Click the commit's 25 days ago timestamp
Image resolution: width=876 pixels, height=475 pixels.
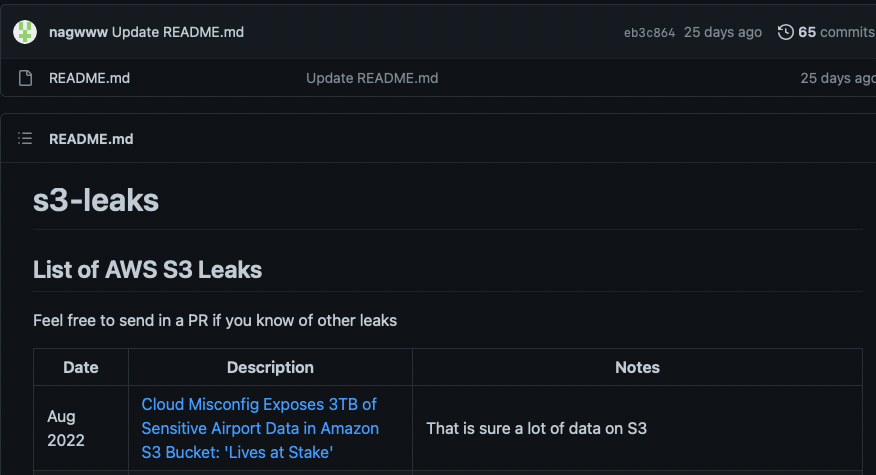[723, 32]
